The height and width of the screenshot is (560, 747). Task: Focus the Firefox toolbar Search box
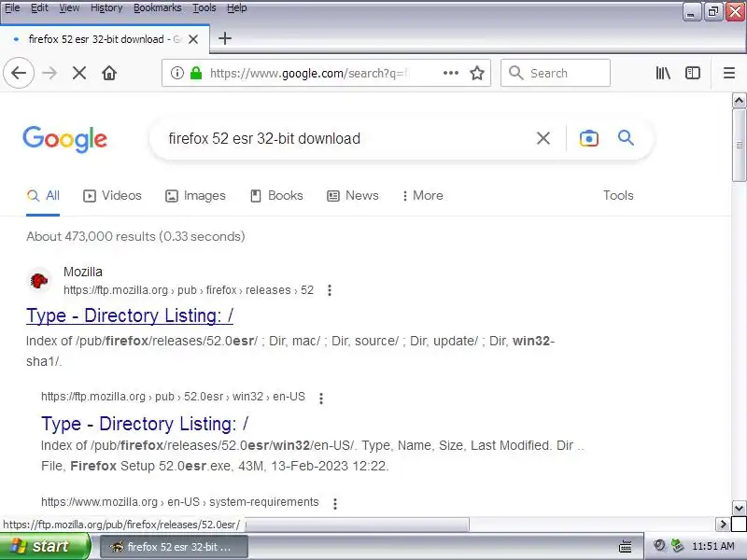pyautogui.click(x=556, y=73)
